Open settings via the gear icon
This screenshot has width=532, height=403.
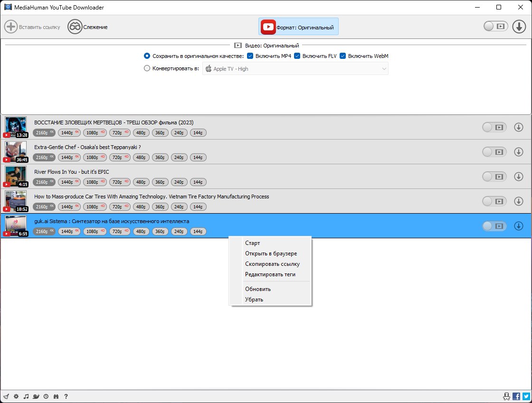[x=16, y=396]
